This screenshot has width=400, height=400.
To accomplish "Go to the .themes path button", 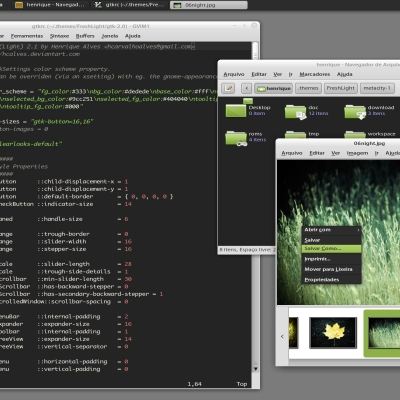I will click(308, 88).
